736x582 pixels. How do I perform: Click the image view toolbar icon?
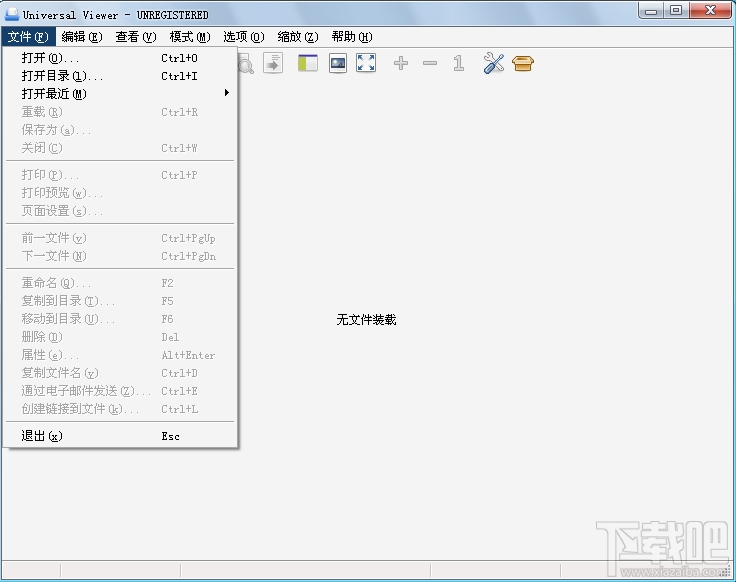tap(337, 63)
